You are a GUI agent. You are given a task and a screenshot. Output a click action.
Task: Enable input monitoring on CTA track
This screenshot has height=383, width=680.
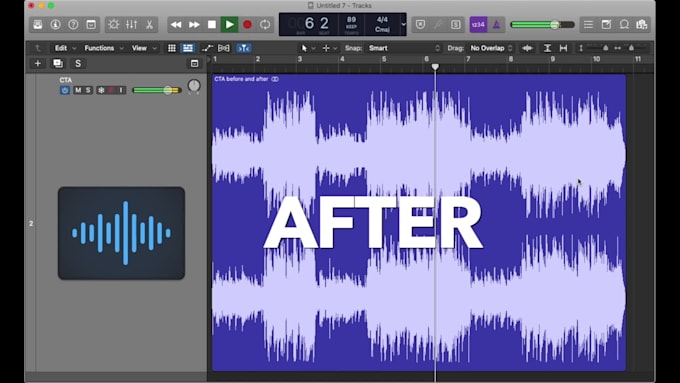[x=121, y=90]
